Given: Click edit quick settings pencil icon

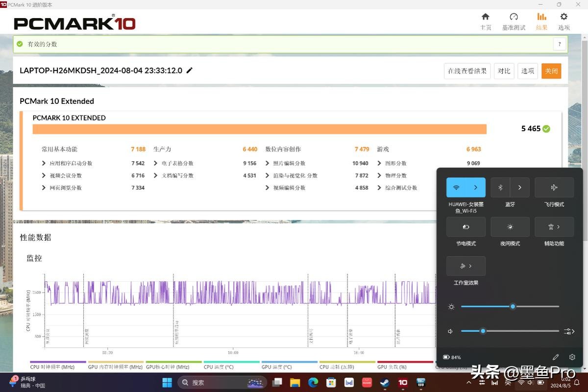Looking at the screenshot, I should 556,357.
